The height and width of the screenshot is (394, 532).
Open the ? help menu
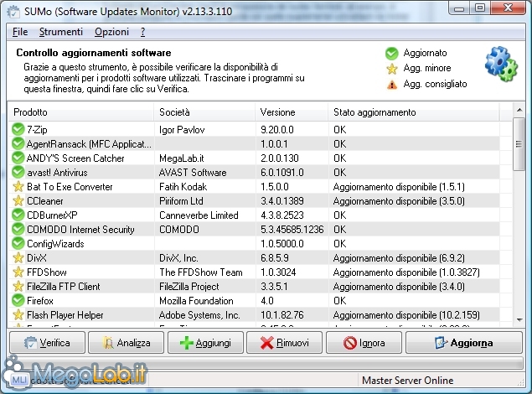pyautogui.click(x=142, y=32)
